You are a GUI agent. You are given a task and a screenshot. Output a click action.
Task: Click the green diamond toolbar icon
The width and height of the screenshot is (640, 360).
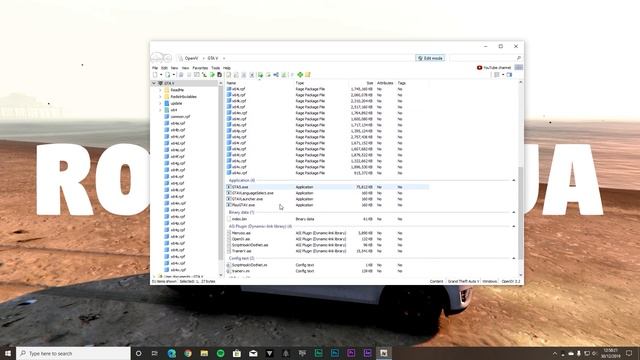click(x=300, y=75)
